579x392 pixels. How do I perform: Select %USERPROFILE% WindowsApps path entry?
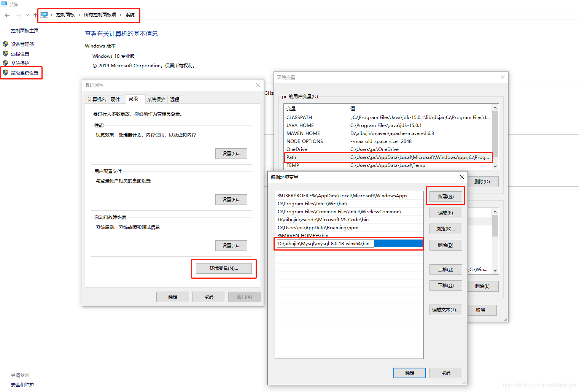click(x=349, y=196)
